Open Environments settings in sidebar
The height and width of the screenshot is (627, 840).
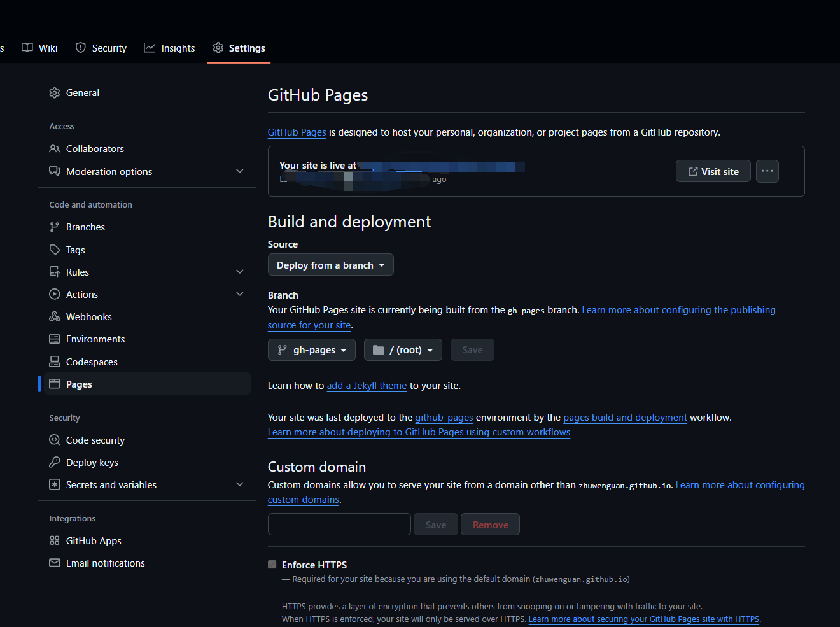(x=147, y=339)
